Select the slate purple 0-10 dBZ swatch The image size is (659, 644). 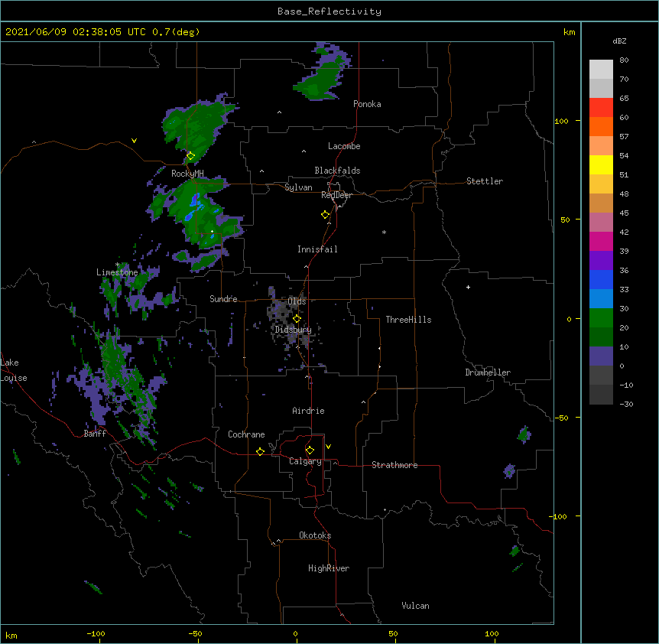[601, 356]
